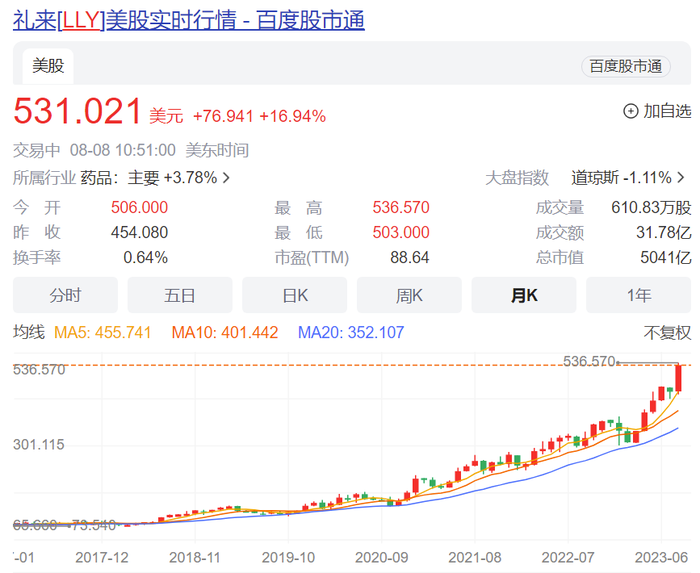Click 换手率 value 0.64%
The image size is (700, 573).
tap(146, 257)
